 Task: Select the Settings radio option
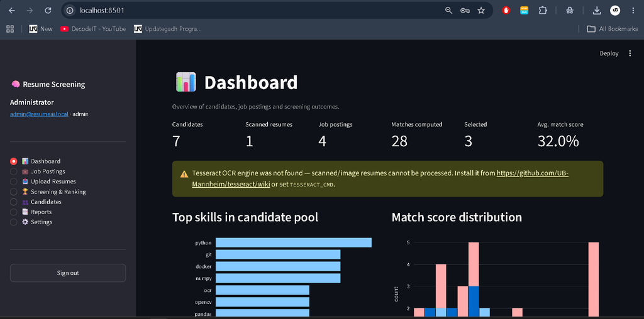point(14,222)
